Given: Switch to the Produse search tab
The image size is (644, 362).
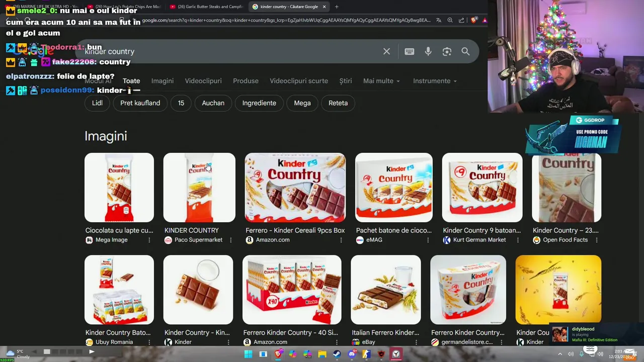Looking at the screenshot, I should tap(246, 81).
